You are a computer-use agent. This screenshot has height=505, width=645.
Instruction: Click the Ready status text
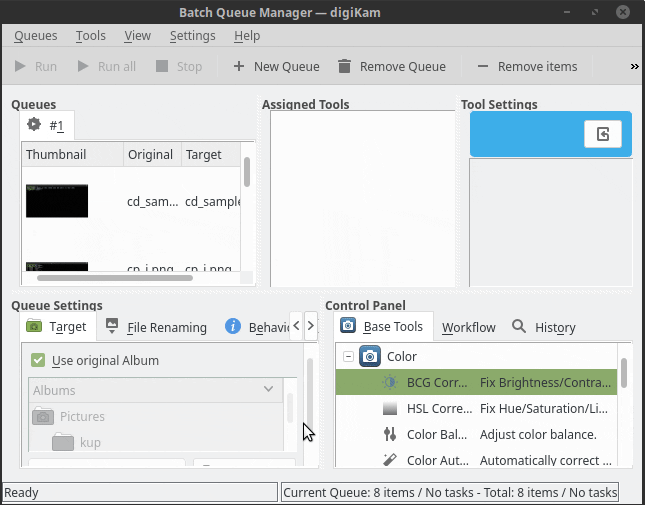21,492
